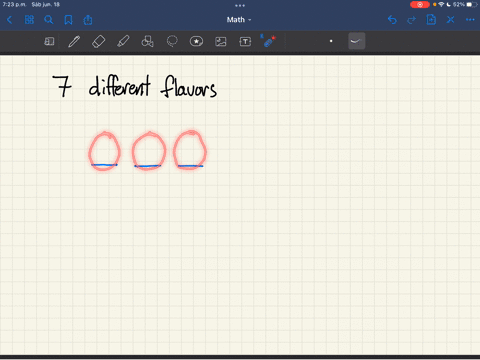Viewport: 480px width, 360px height.
Task: Open the zoom window tool
Action: pos(49,41)
